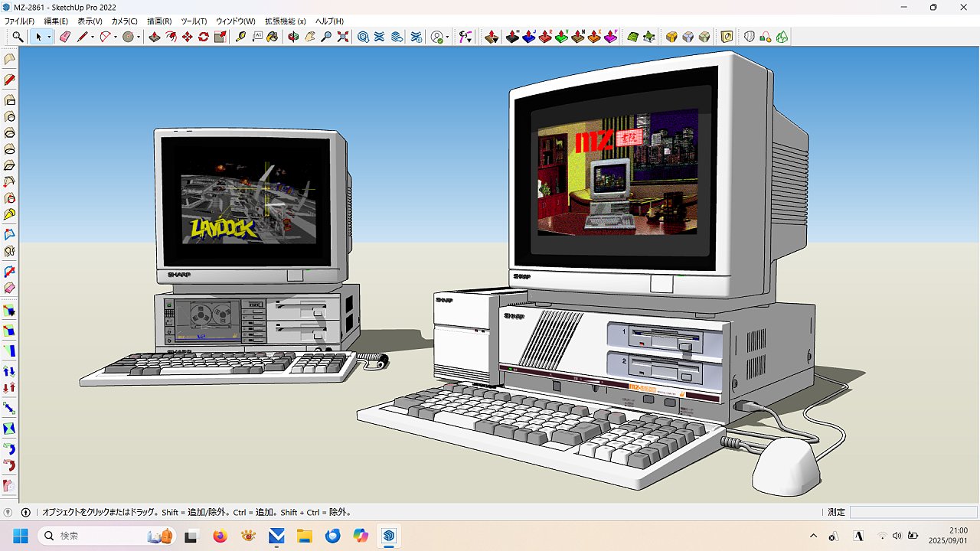The height and width of the screenshot is (551, 980).
Task: Expand the Line tool dropdown arrow
Action: click(93, 37)
